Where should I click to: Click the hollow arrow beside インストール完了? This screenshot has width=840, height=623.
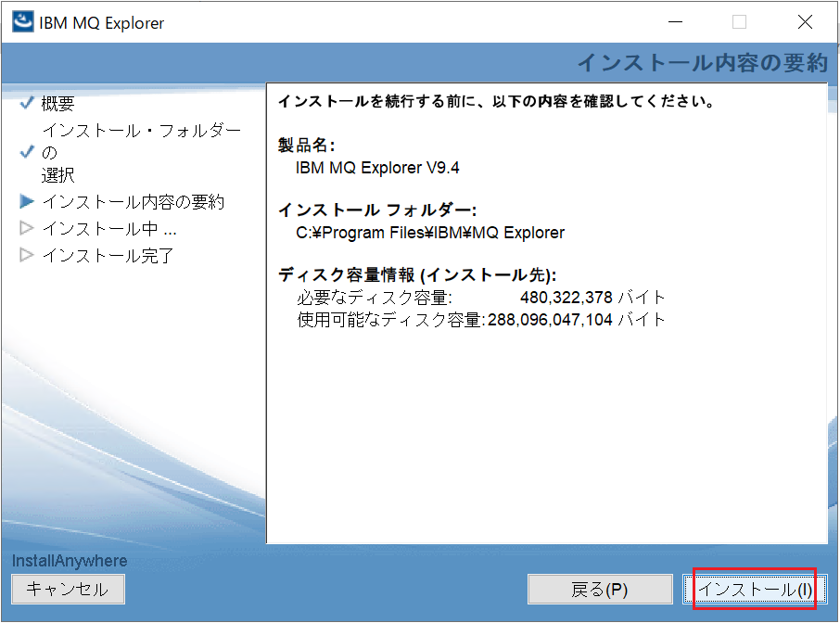pos(27,255)
